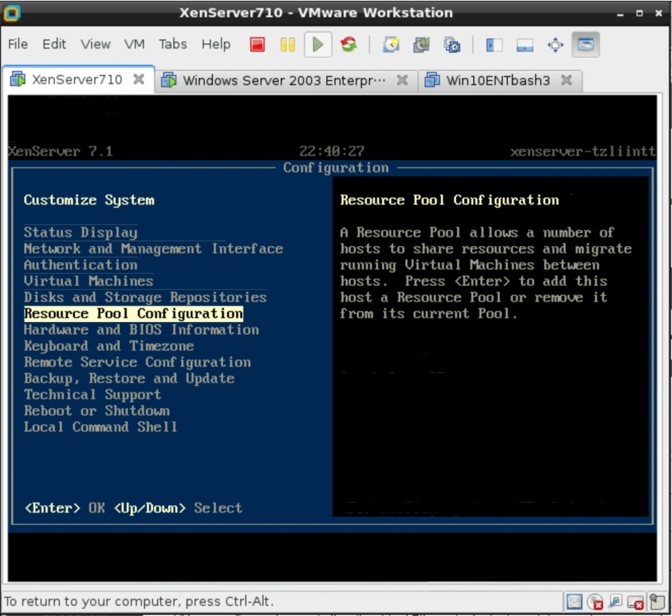Toggle the library sidebar panel icon
The height and width of the screenshot is (616, 672).
coord(494,45)
